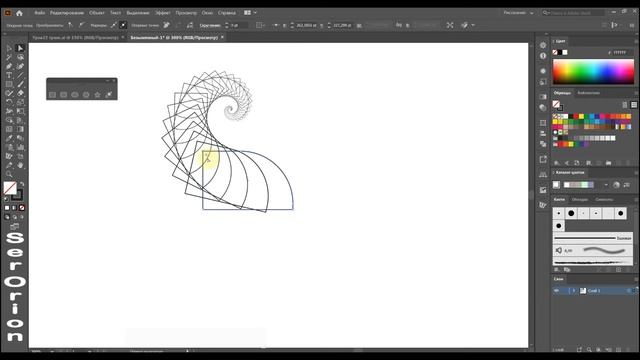Select the Column Graph tool
Viewport: 640px width, 360px height.
click(20, 147)
